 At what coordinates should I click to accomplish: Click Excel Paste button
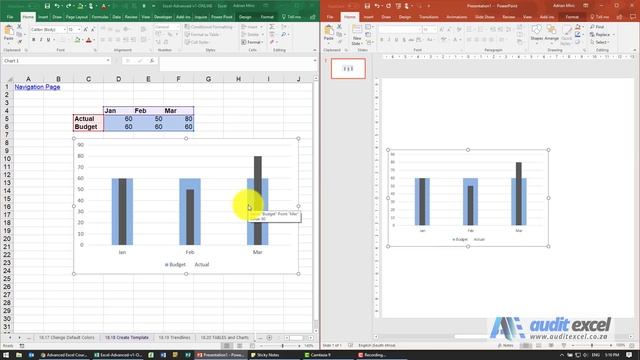(x=8, y=34)
